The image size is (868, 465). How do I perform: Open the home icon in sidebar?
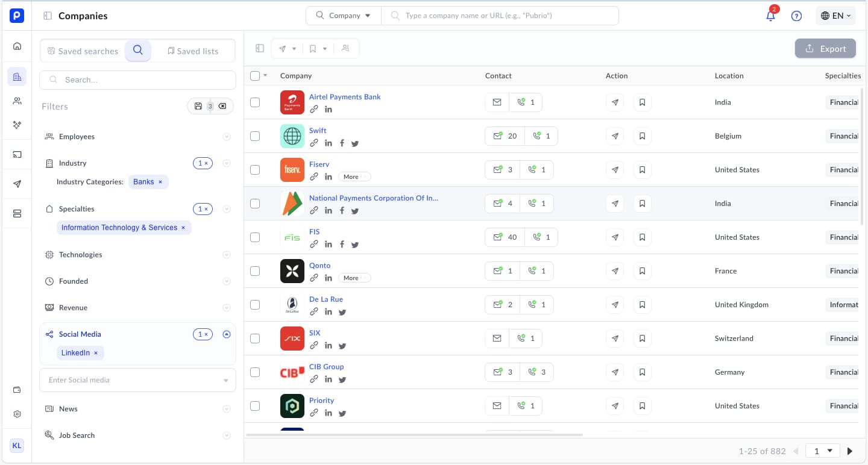coord(17,46)
